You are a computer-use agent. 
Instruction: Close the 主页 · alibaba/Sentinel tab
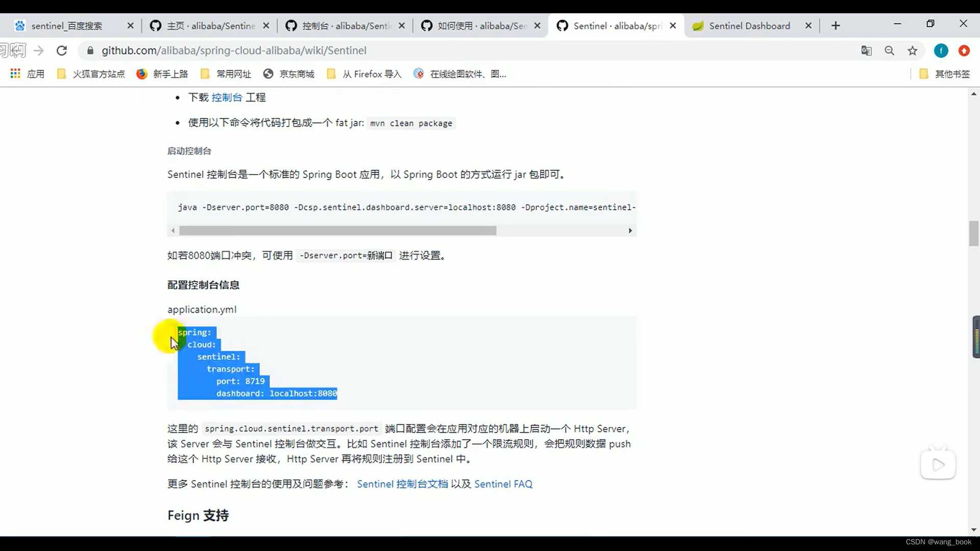[x=266, y=26]
